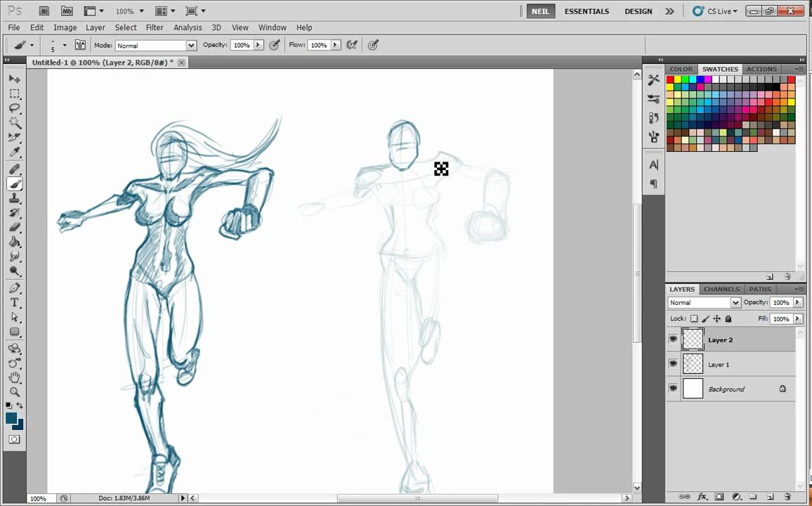Viewport: 812px width, 506px height.
Task: Pick the red swatch in the Swatches panel
Action: pyautogui.click(x=670, y=79)
